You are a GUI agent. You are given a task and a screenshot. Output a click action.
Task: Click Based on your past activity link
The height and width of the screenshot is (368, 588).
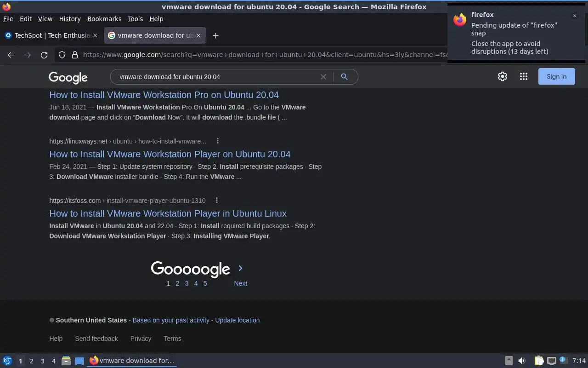point(171,320)
